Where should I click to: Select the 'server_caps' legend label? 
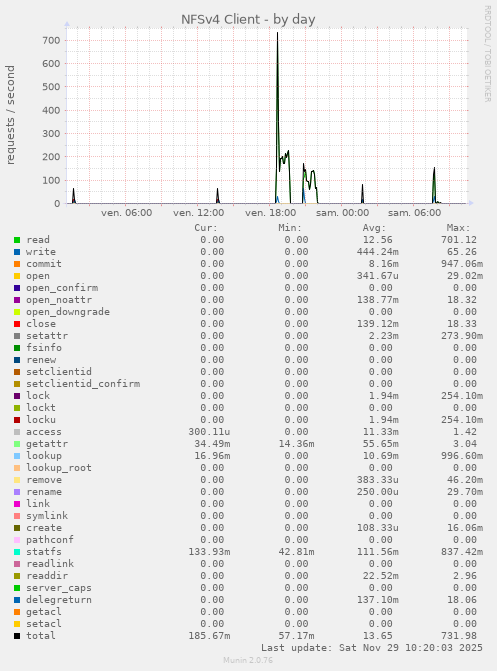(59, 588)
